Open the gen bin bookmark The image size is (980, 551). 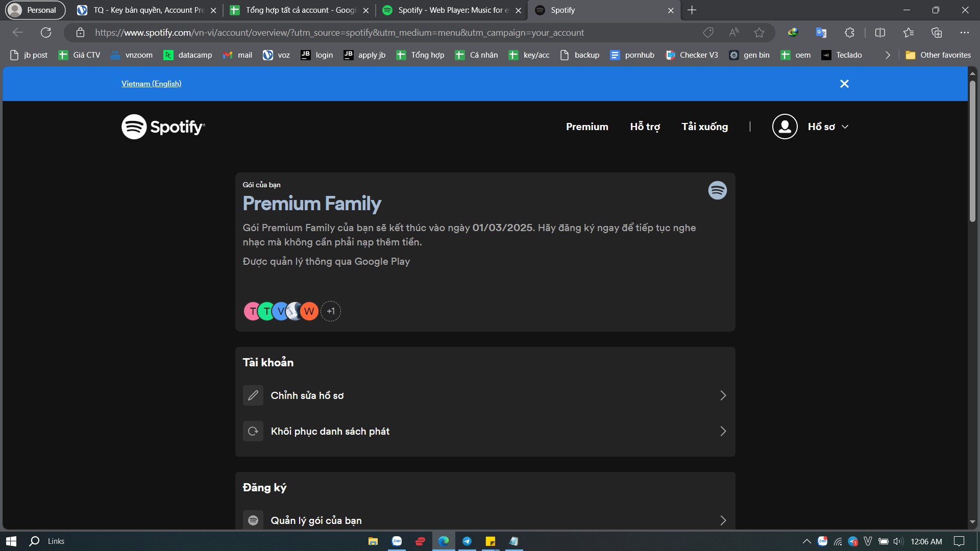[749, 55]
